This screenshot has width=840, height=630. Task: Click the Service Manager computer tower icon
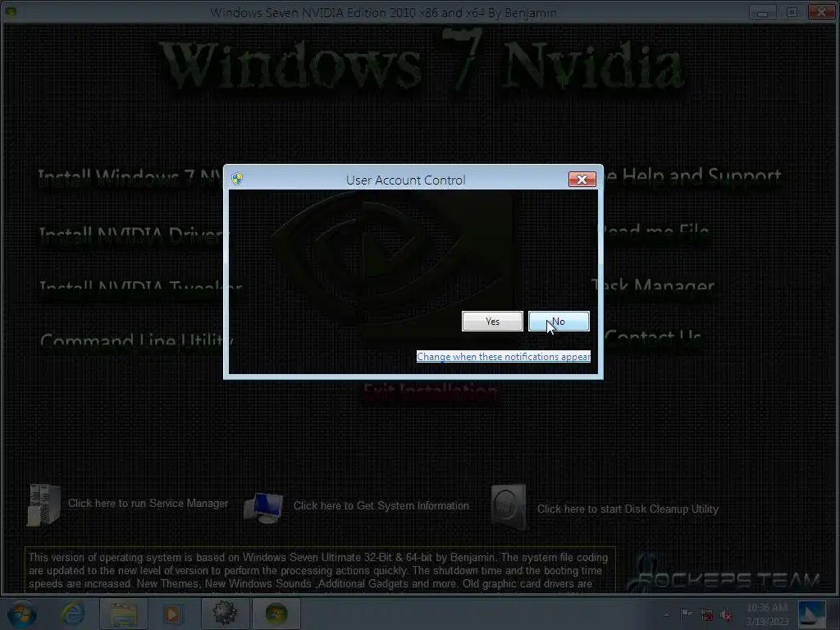pyautogui.click(x=43, y=504)
